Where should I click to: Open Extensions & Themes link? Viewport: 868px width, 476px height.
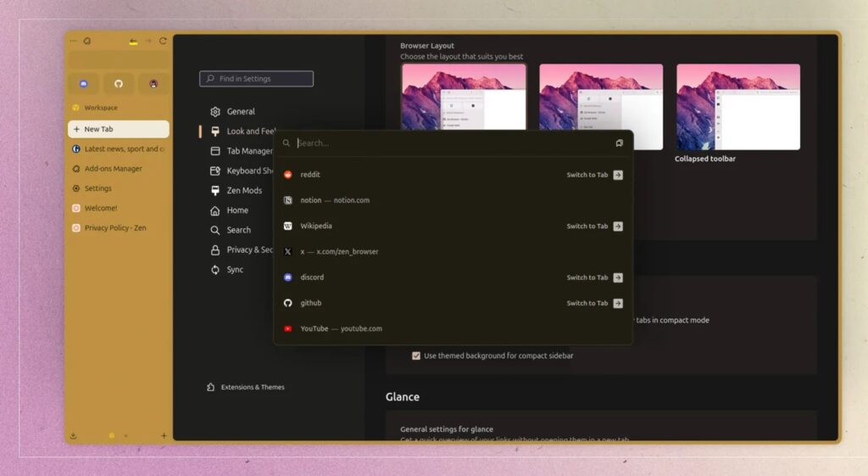point(252,388)
